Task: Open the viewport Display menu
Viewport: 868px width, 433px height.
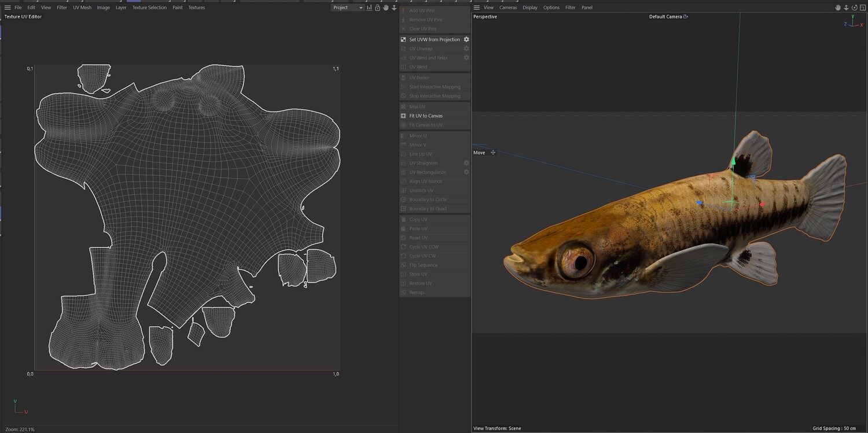Action: (530, 8)
